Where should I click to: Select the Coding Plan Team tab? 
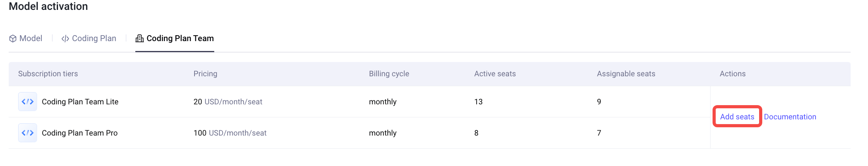point(180,38)
